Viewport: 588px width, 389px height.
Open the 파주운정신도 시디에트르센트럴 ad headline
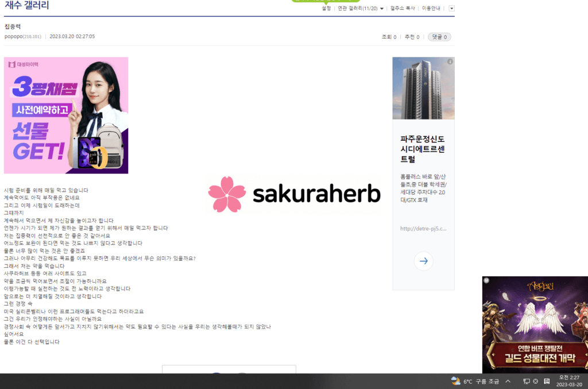coord(423,149)
